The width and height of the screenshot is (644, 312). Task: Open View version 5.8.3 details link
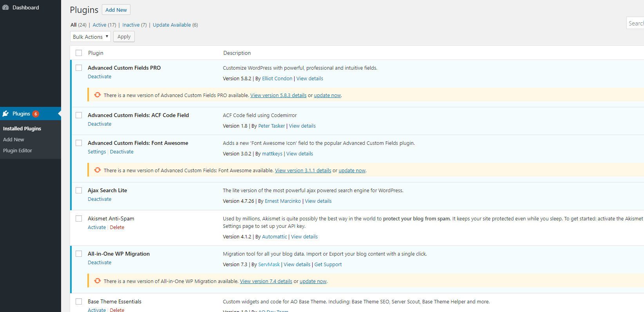pyautogui.click(x=279, y=96)
